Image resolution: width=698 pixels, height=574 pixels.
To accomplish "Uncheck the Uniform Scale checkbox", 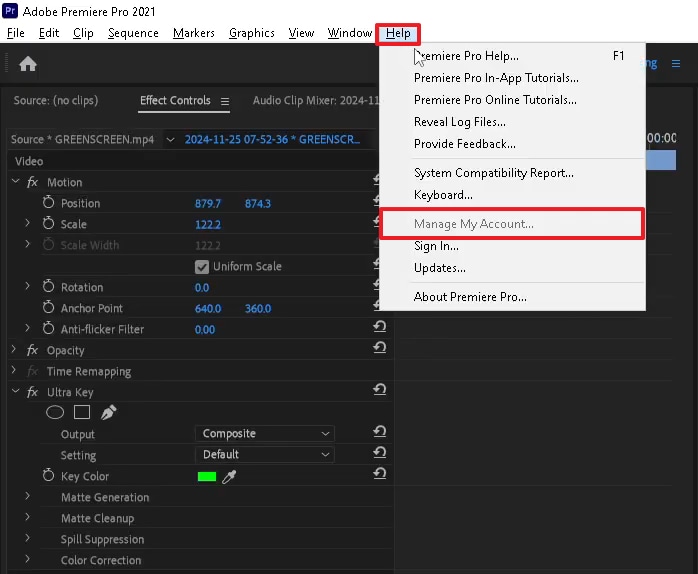I will [x=202, y=267].
